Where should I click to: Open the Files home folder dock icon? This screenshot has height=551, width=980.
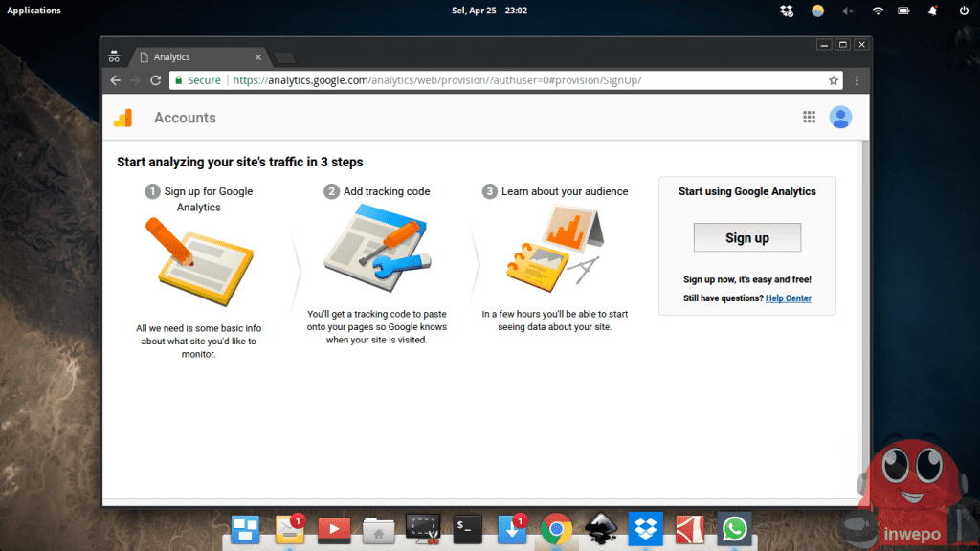379,531
